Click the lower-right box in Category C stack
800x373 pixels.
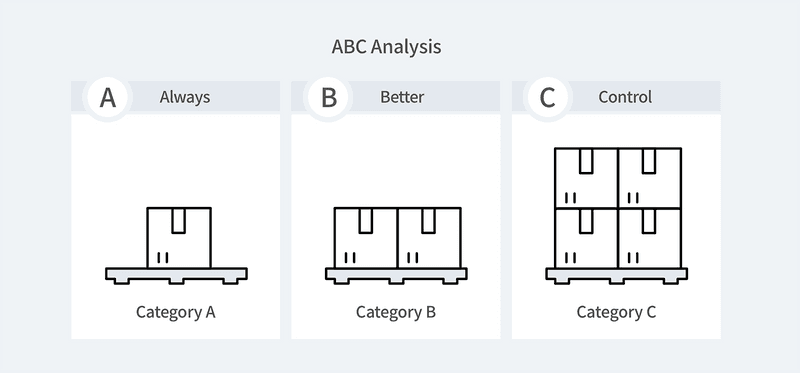click(649, 238)
